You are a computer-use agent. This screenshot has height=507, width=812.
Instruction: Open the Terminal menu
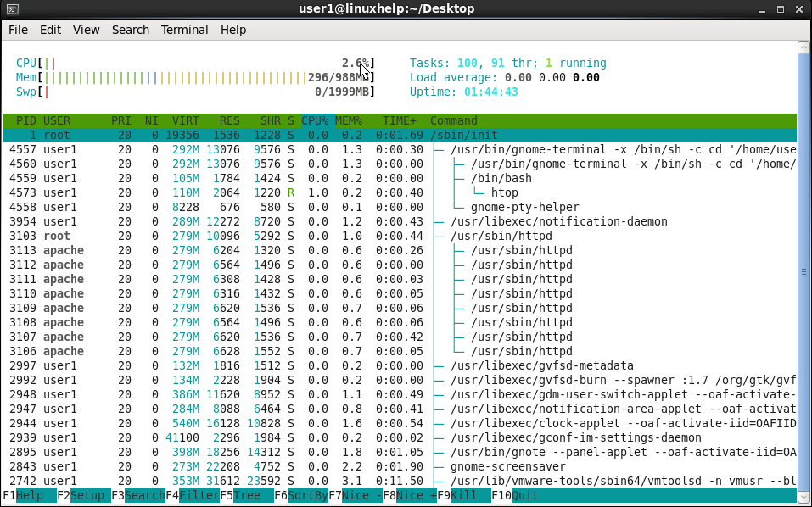184,30
